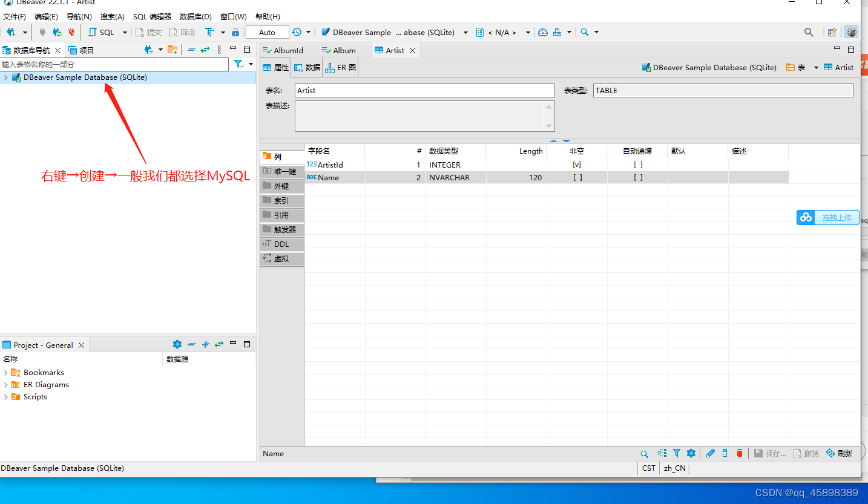868x504 pixels.
Task: Click the blue funnel filter in bottom toolbar
Action: [x=677, y=453]
